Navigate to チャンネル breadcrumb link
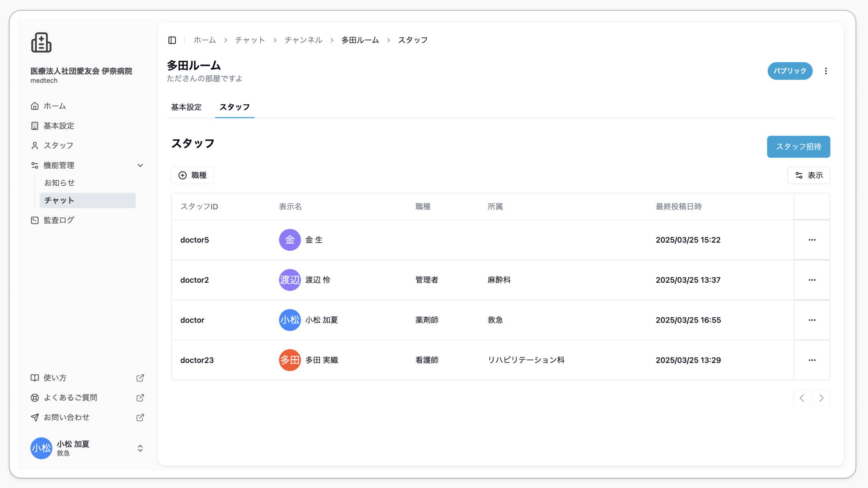The width and height of the screenshot is (868, 488). [303, 40]
